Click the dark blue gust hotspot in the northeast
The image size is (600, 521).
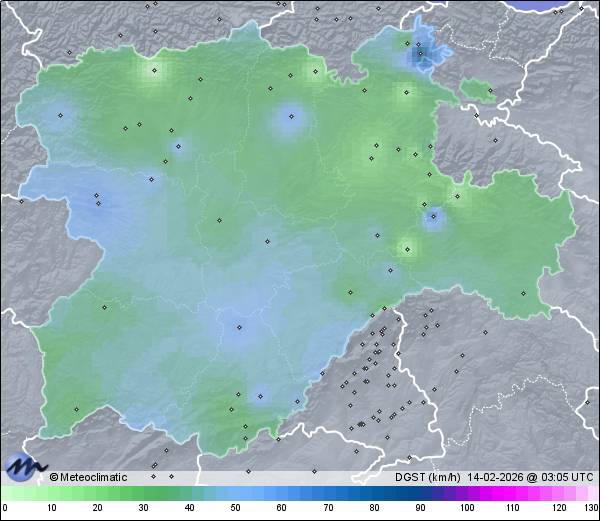coord(418,56)
